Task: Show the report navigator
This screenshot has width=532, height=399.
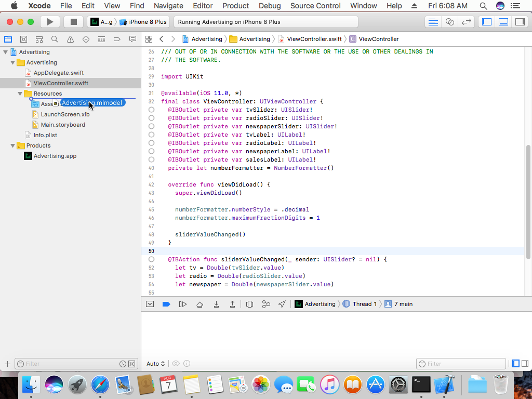Action: pyautogui.click(x=132, y=39)
